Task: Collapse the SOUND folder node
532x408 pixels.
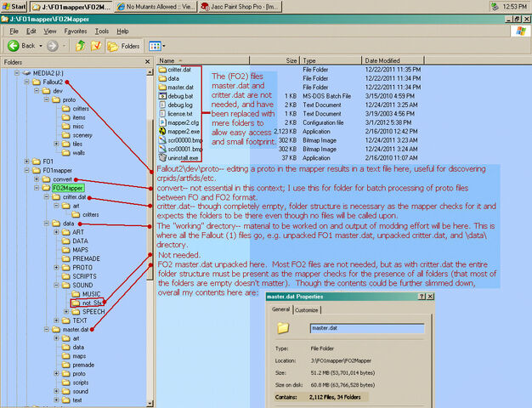Action: point(56,285)
